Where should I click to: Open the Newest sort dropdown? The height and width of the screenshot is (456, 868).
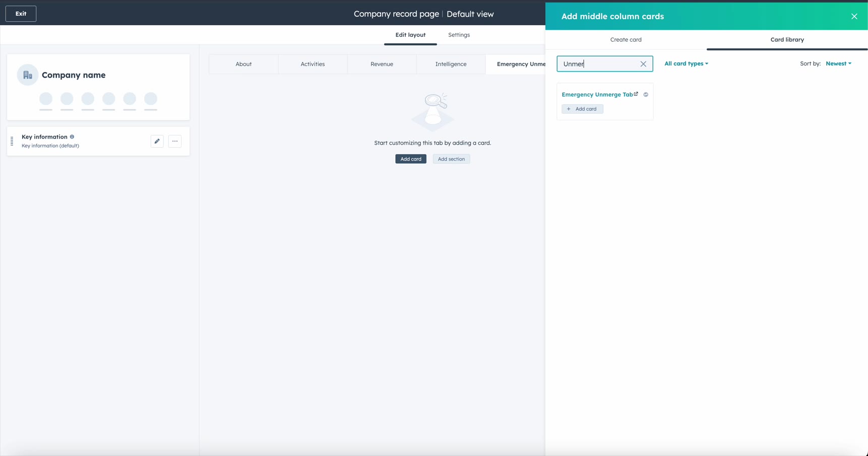838,63
